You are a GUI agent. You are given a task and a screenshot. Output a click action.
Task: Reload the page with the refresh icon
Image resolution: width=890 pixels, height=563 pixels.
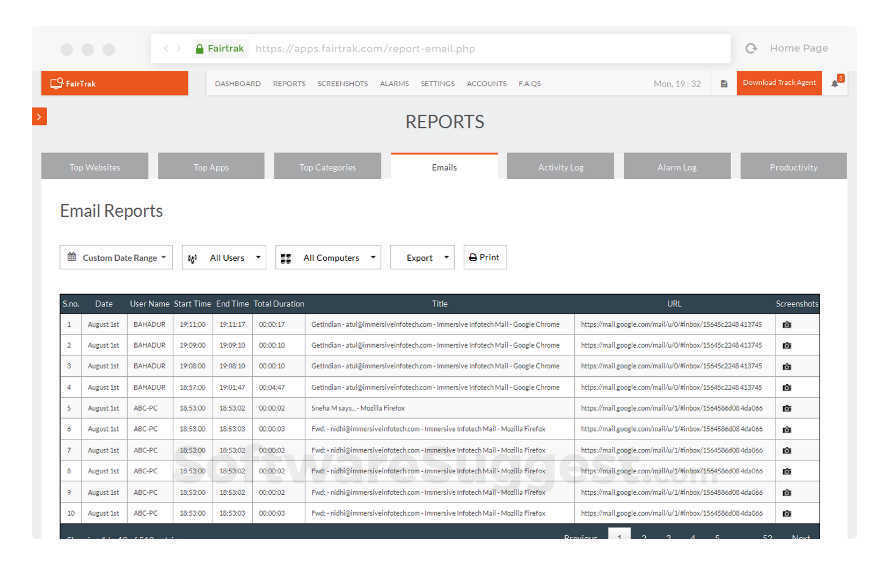[x=751, y=48]
